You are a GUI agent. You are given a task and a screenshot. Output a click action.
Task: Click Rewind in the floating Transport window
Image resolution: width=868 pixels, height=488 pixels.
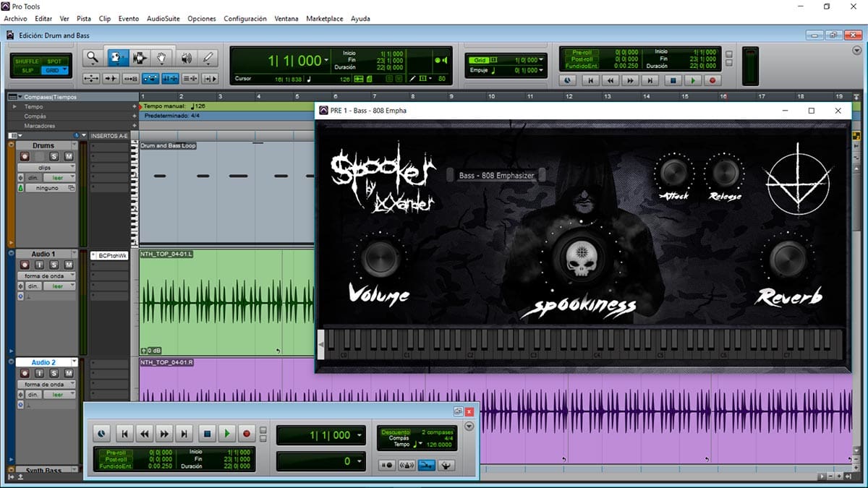145,434
